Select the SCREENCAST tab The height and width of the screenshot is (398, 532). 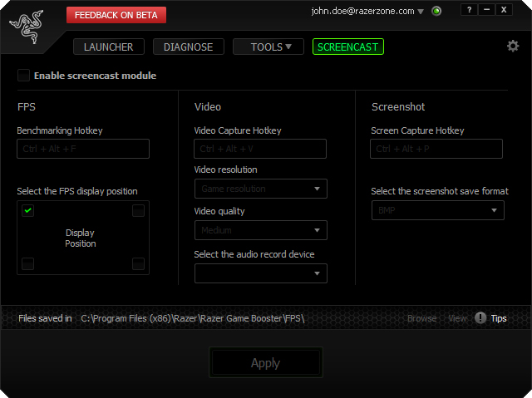pyautogui.click(x=348, y=47)
